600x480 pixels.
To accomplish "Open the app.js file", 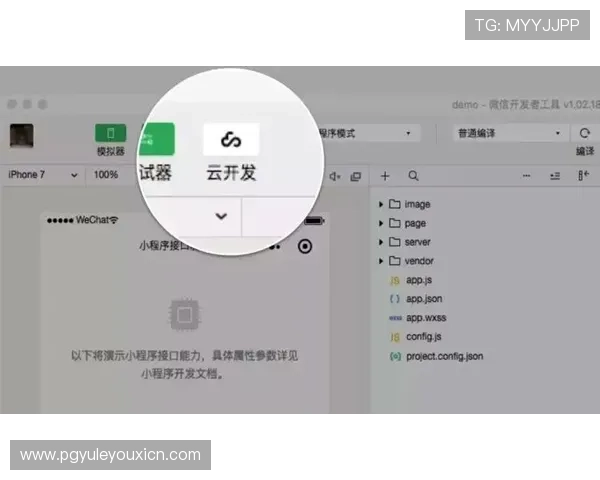I will [x=419, y=280].
